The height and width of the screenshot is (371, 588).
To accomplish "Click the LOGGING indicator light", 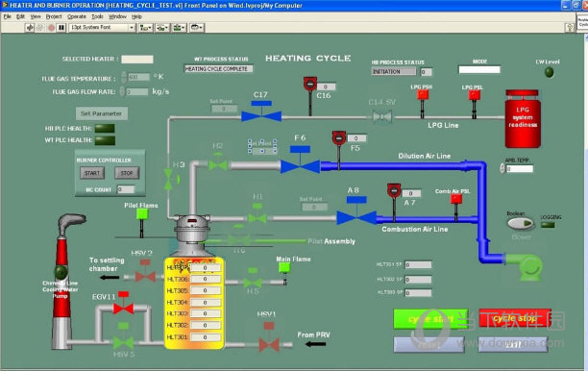I will [x=548, y=225].
